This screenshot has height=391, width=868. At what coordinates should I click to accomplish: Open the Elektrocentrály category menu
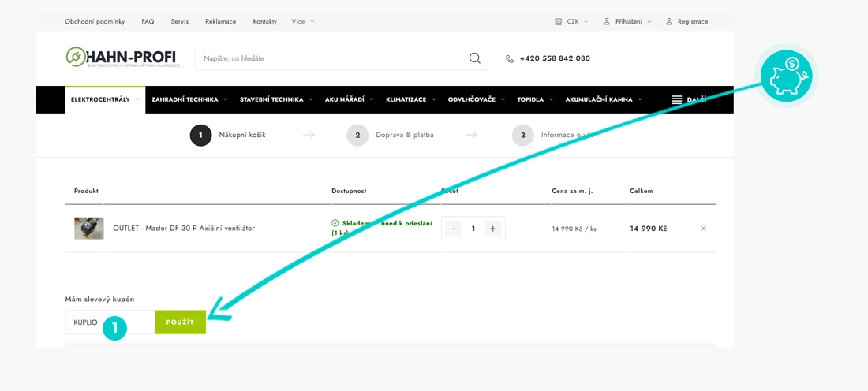105,99
